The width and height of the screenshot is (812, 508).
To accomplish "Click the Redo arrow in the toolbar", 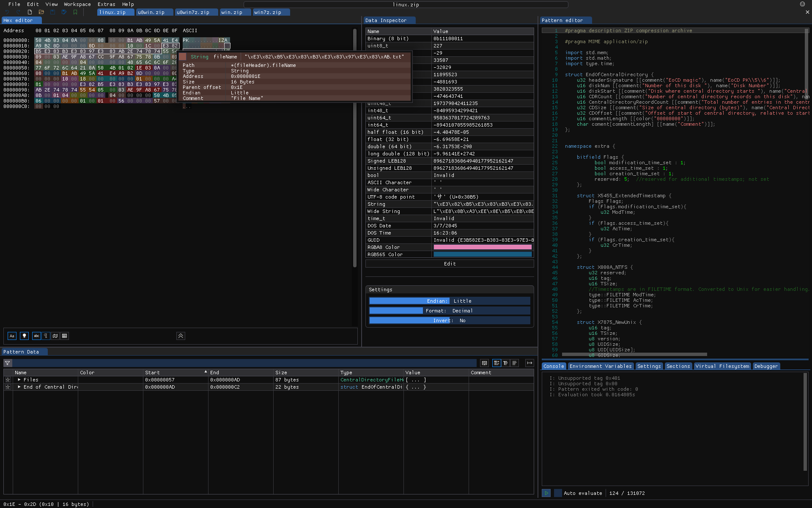I will point(18,12).
